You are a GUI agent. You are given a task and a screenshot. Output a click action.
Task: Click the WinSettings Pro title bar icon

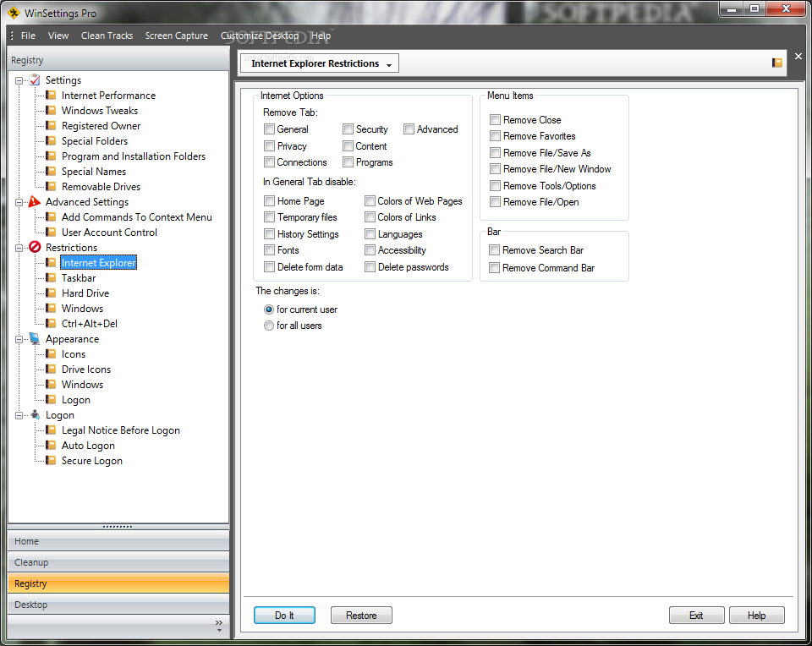tap(14, 13)
